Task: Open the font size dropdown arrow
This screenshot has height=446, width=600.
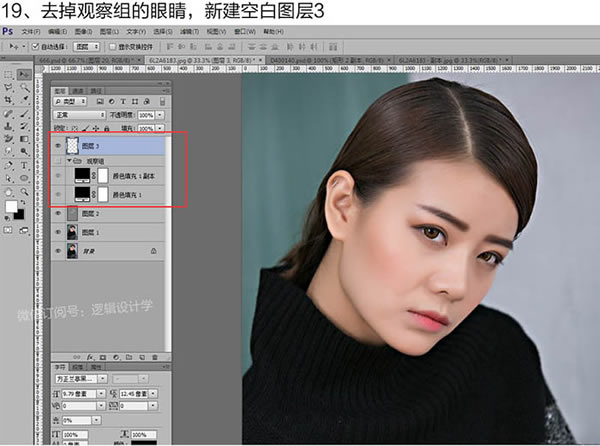Action: [101, 393]
